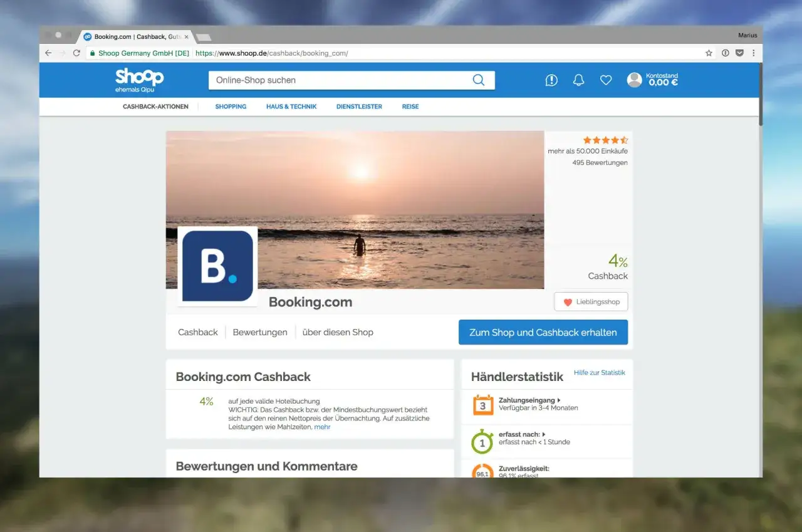Open 'Hilfe zur Statistik' link

click(600, 372)
